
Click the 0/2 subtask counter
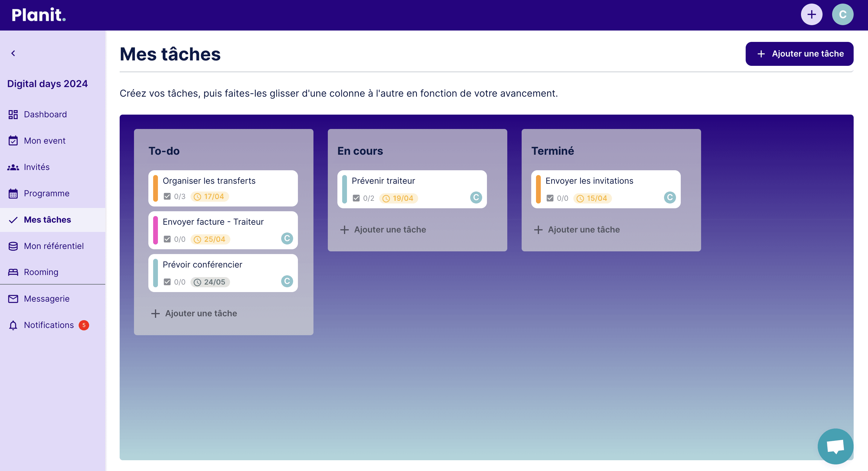368,198
